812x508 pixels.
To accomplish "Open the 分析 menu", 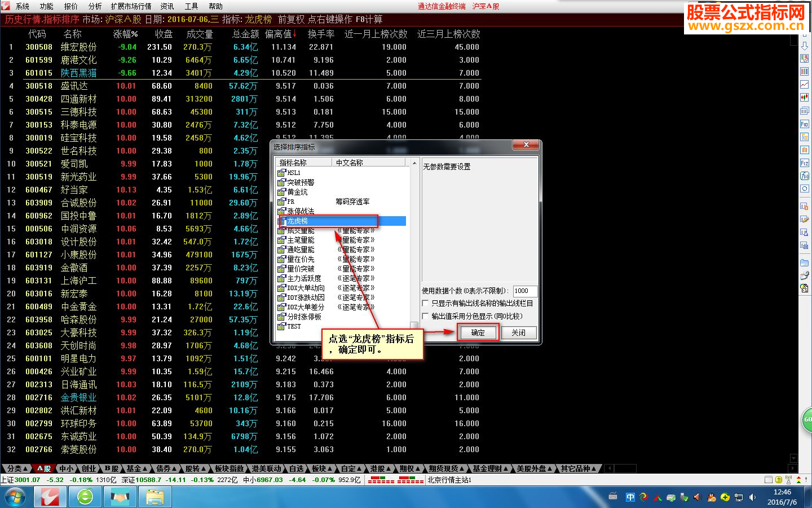I will [x=95, y=6].
